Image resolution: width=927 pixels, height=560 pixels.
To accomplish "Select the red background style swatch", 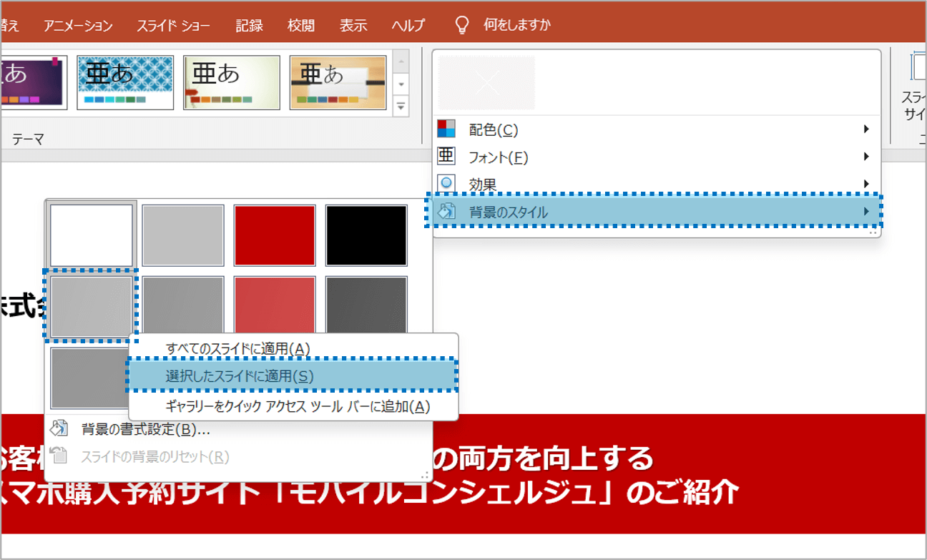I will click(x=274, y=235).
